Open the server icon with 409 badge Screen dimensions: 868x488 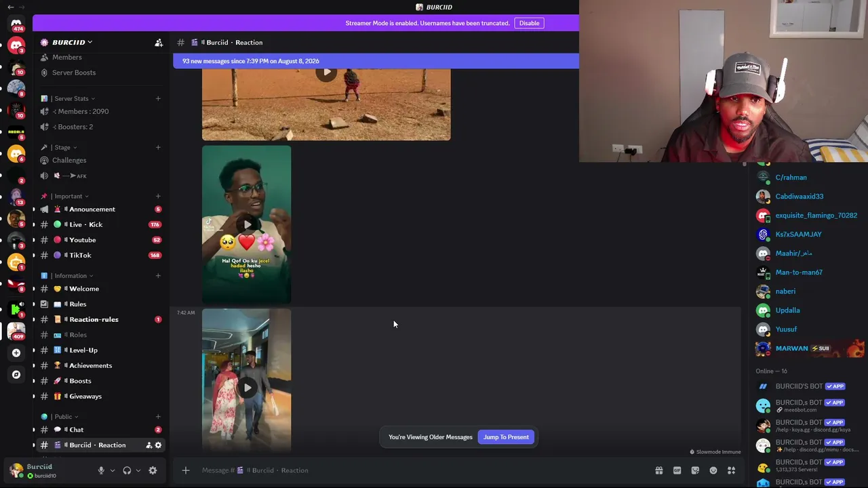pos(16,331)
